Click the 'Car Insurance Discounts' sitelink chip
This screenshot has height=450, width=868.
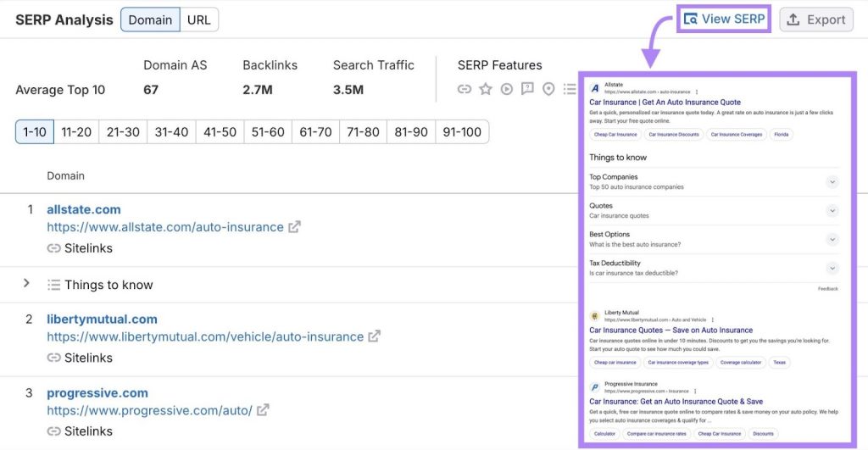click(x=674, y=134)
